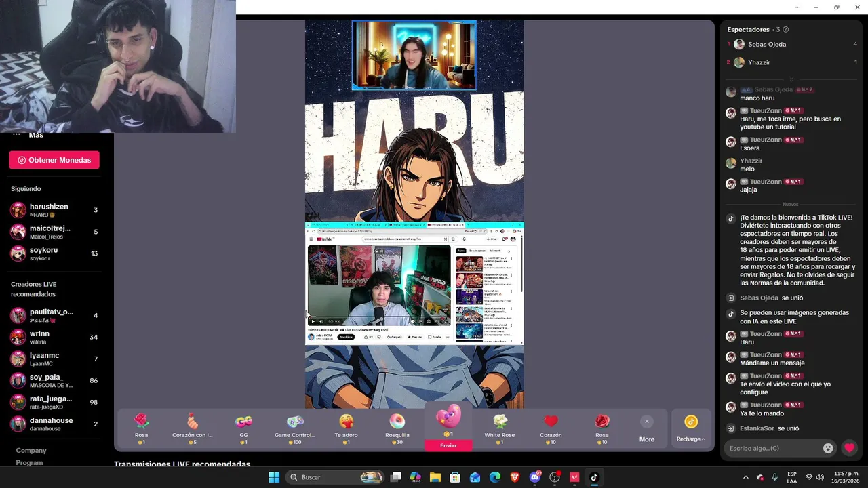
Task: Open the Windows Start menu
Action: [x=274, y=477]
